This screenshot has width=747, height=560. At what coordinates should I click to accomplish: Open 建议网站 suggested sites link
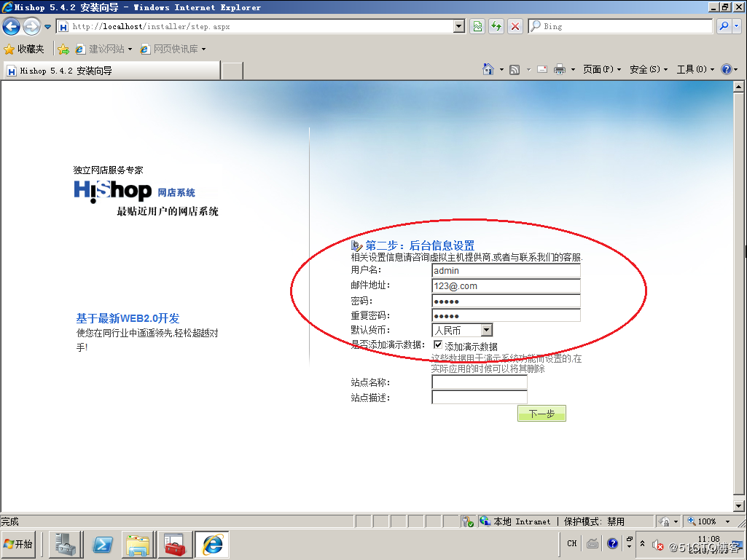103,49
